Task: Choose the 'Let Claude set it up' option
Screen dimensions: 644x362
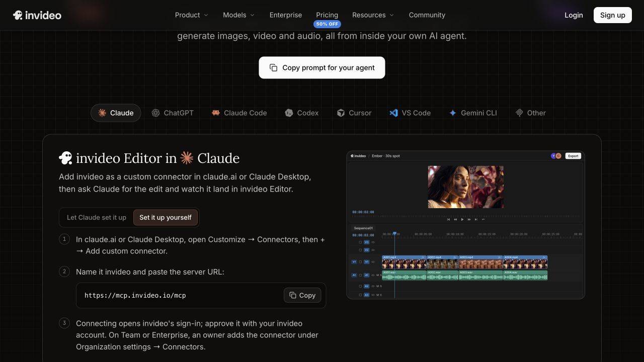Action: point(97,218)
